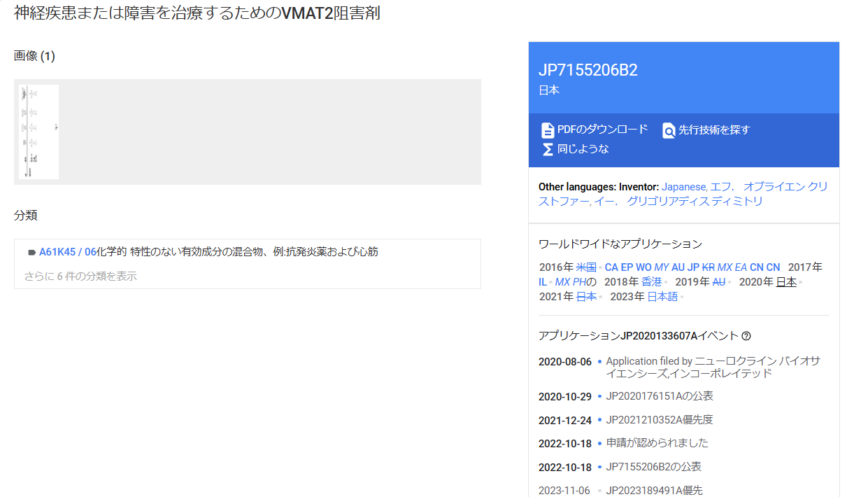Image resolution: width=868 pixels, height=497 pixels.
Task: Open the A61K45 / 06 classification link
Action: (68, 252)
